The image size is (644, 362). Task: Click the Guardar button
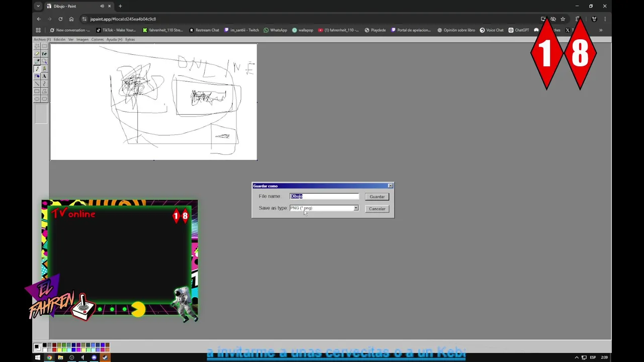[377, 197]
